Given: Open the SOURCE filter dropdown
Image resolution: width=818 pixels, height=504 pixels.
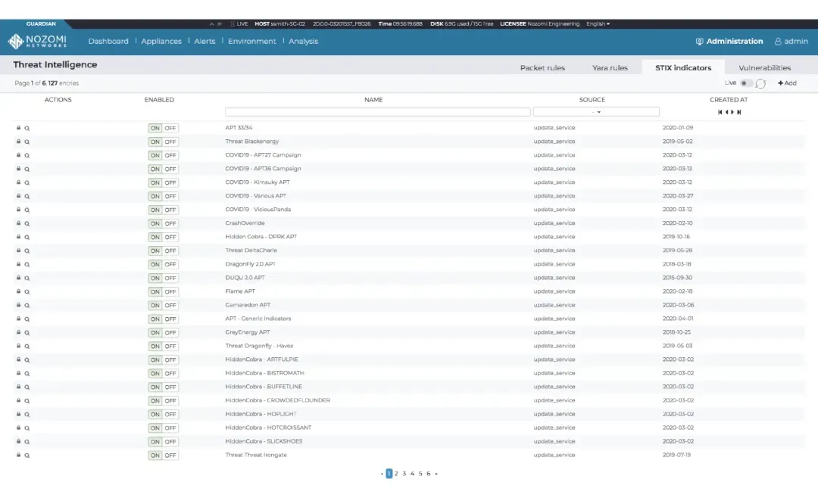Looking at the screenshot, I should [x=596, y=110].
